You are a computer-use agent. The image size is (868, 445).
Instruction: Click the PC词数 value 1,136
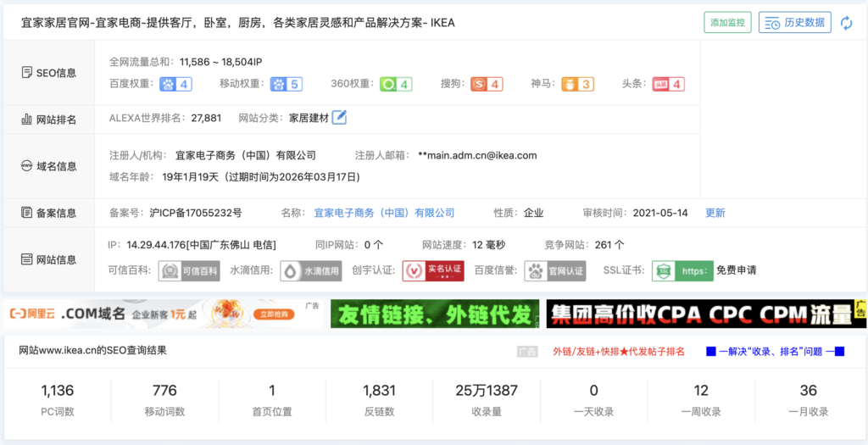click(57, 391)
